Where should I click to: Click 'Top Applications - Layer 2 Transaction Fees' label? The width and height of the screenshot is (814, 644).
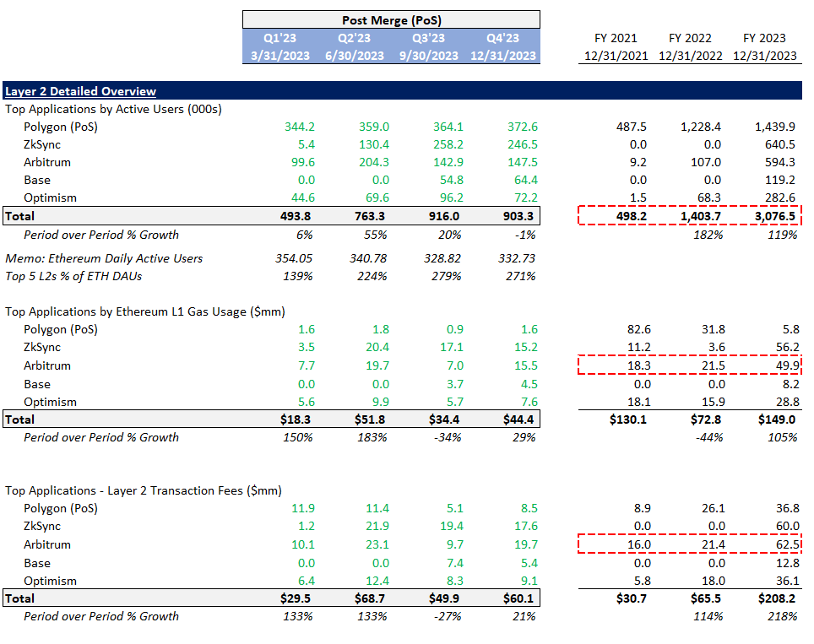pyautogui.click(x=144, y=491)
